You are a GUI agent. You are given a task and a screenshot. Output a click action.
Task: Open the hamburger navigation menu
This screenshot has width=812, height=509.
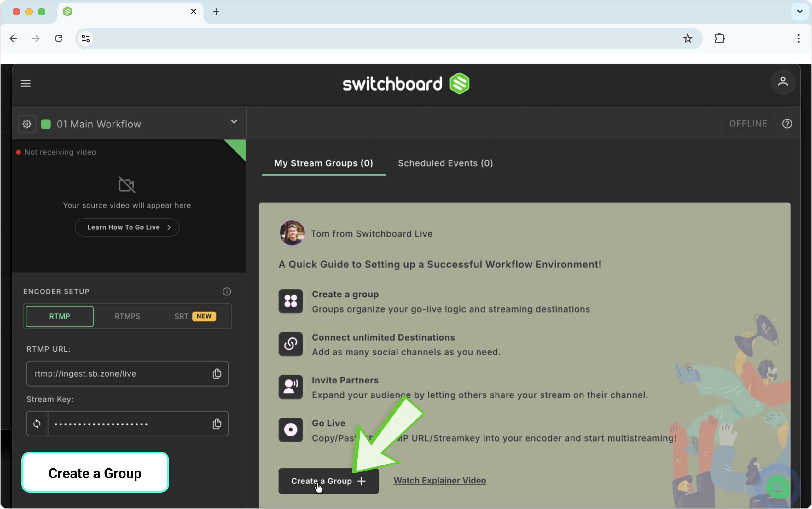coord(26,84)
